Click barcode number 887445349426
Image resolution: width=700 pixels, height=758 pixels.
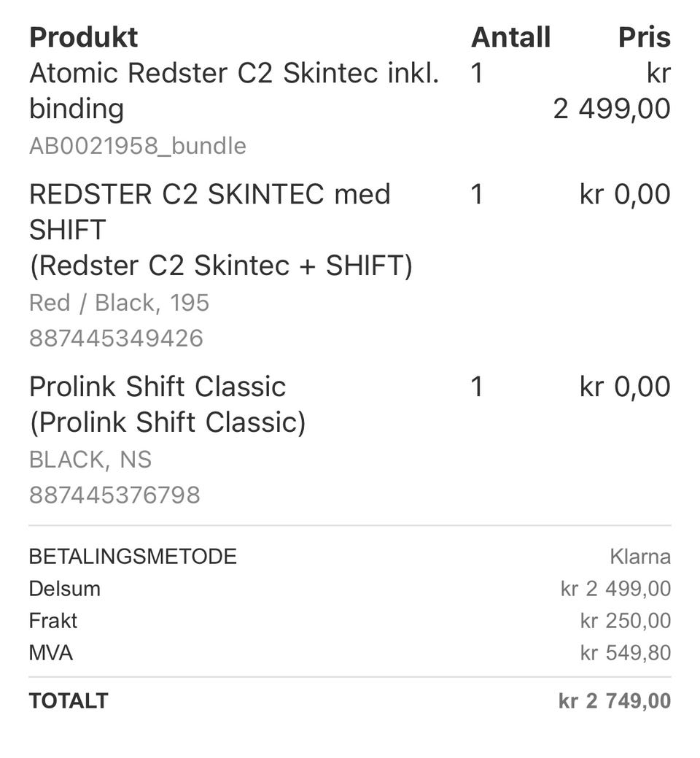116,338
